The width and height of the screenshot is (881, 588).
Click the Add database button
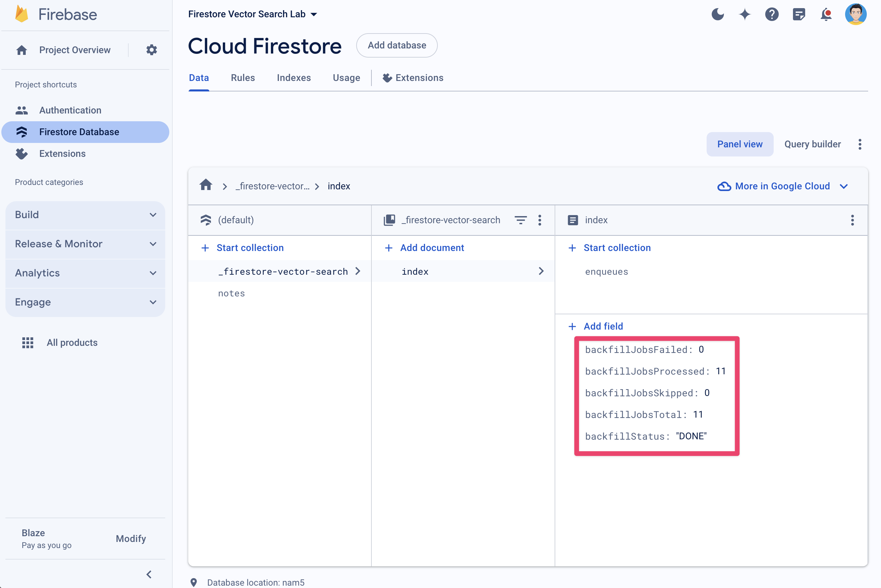397,45
